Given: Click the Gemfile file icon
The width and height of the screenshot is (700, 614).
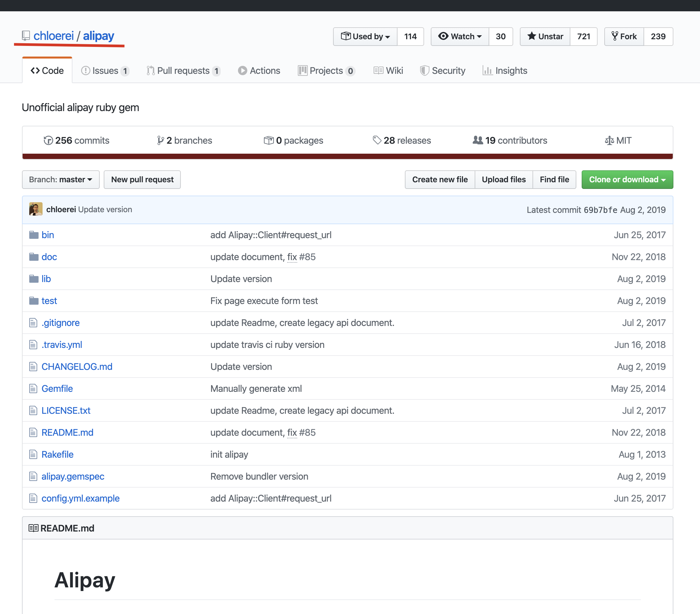Looking at the screenshot, I should pyautogui.click(x=33, y=388).
